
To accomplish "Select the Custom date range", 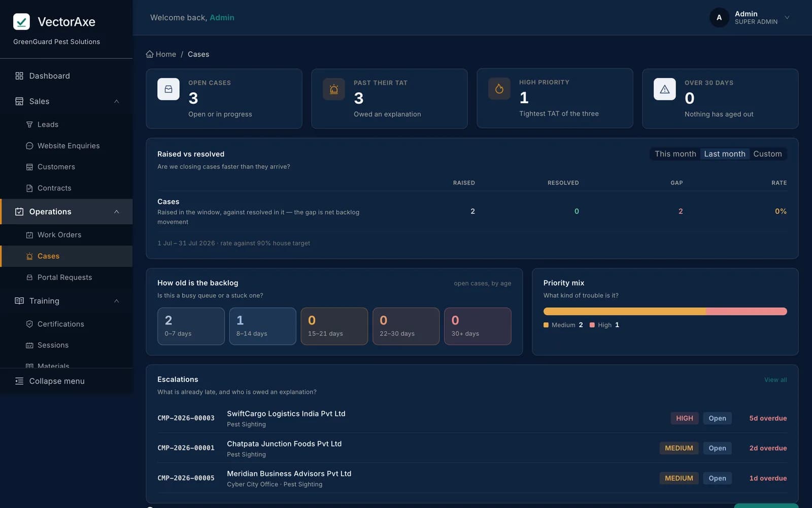I will 767,154.
